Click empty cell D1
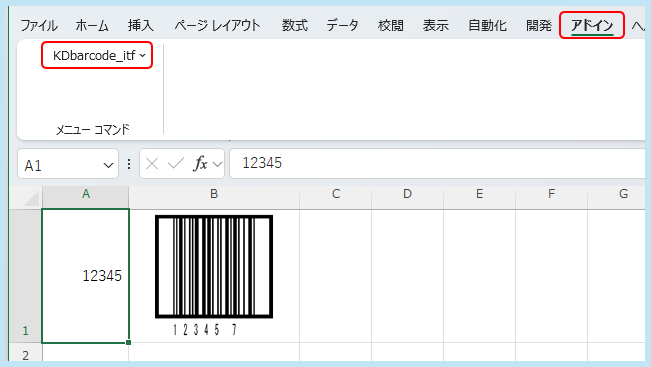The height and width of the screenshot is (367, 651). pyautogui.click(x=407, y=276)
